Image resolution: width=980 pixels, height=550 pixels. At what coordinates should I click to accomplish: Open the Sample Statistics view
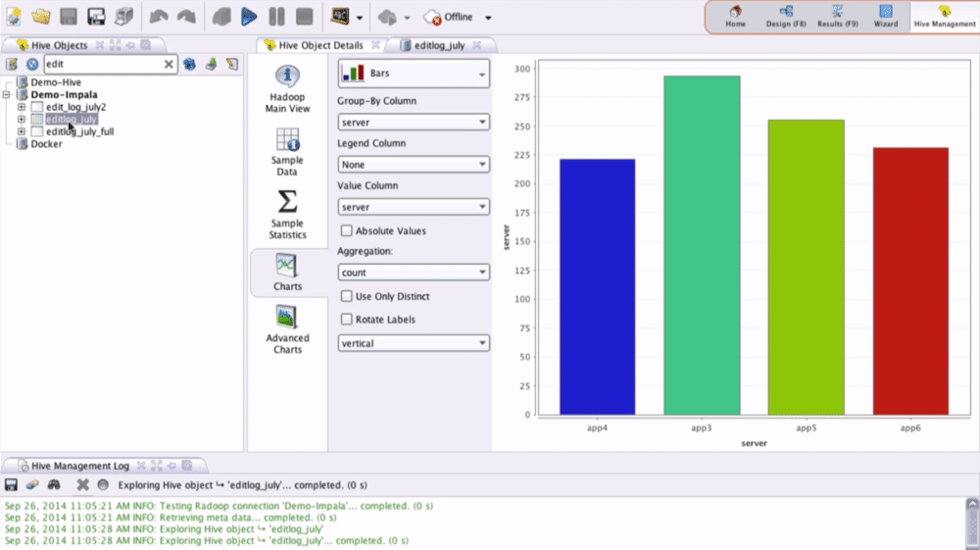tap(287, 215)
